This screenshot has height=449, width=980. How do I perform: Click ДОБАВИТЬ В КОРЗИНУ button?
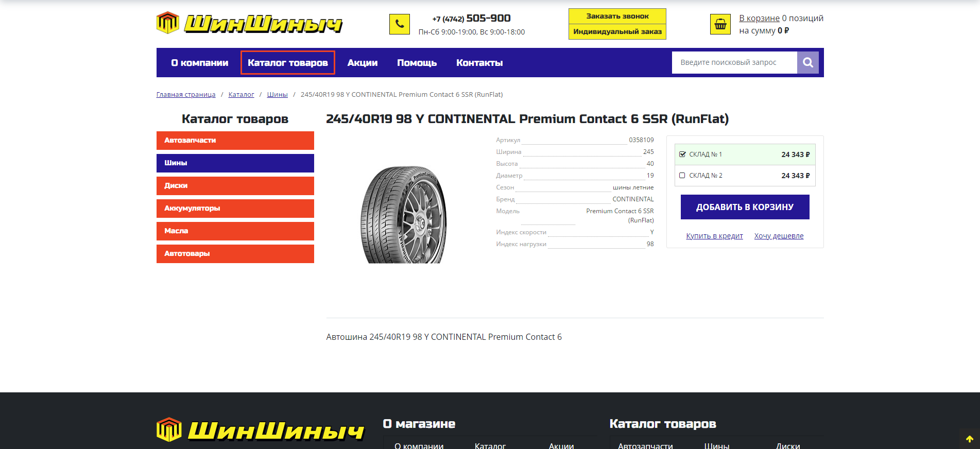[745, 207]
